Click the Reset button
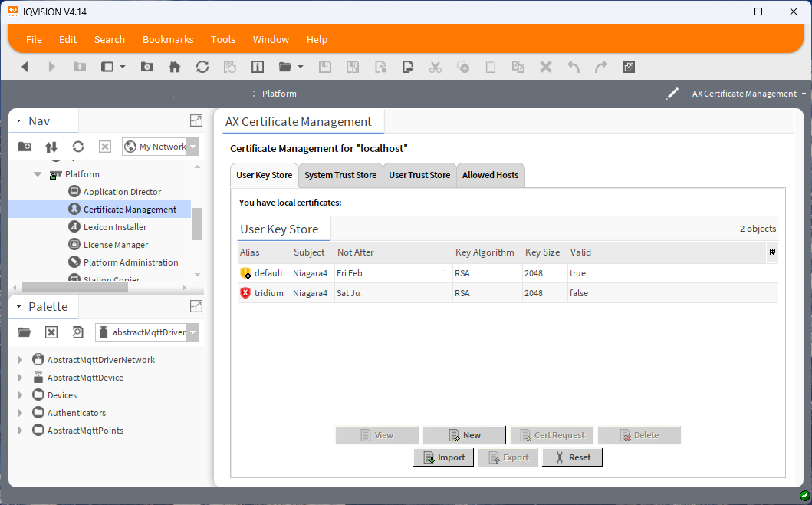This screenshot has width=812, height=505. coord(571,457)
